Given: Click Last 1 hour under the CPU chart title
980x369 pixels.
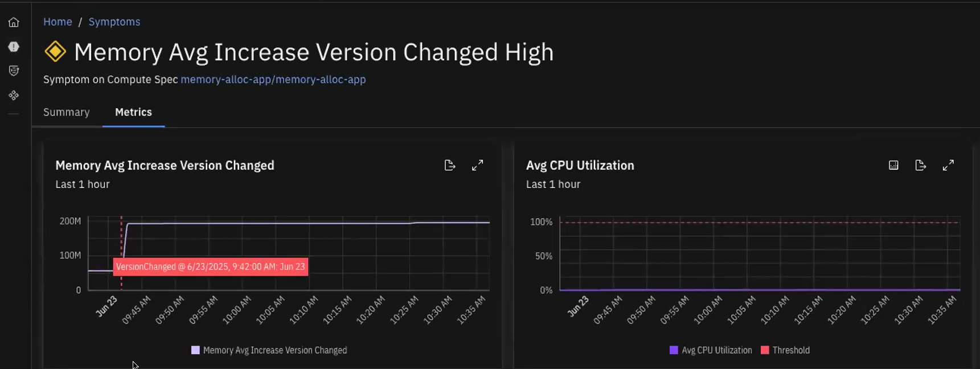Looking at the screenshot, I should [553, 184].
